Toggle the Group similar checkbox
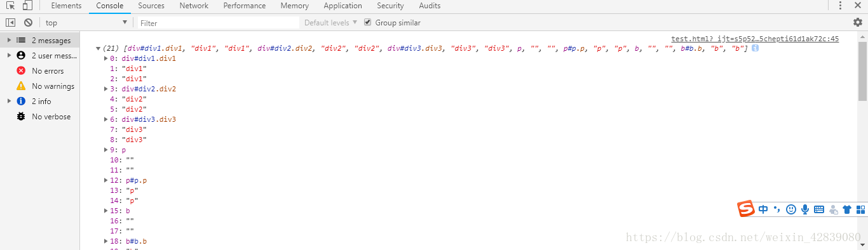Image resolution: width=868 pixels, height=250 pixels. (x=367, y=22)
